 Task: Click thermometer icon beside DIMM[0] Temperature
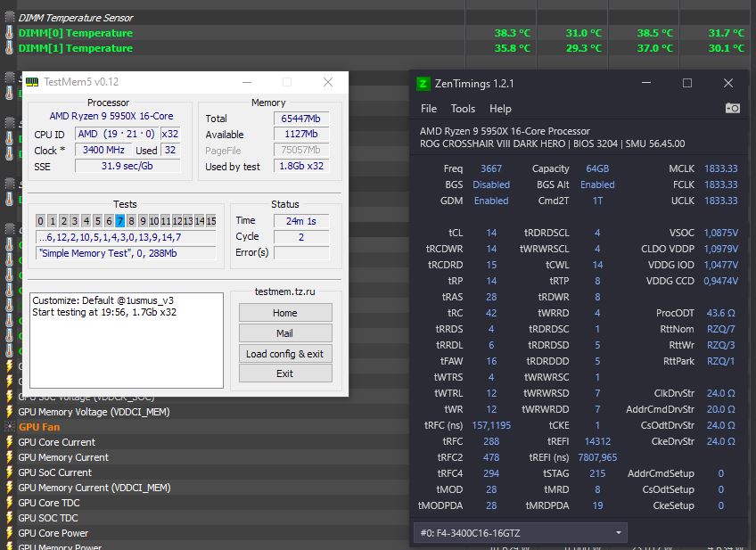pyautogui.click(x=9, y=33)
